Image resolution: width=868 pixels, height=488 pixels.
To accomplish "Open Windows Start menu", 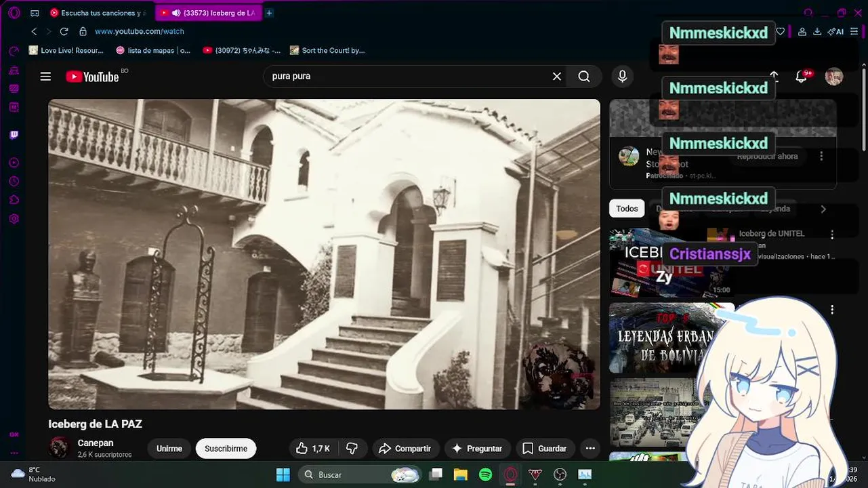I will (x=283, y=475).
